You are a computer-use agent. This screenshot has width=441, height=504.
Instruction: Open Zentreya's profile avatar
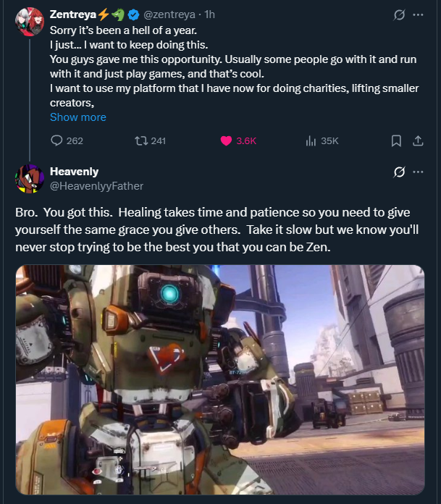coord(28,22)
